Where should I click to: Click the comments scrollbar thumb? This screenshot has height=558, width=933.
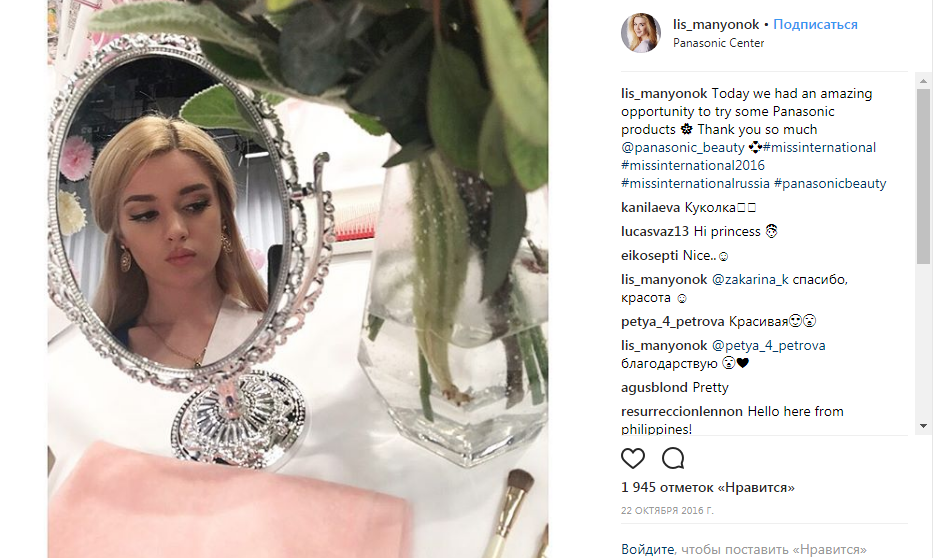click(923, 176)
